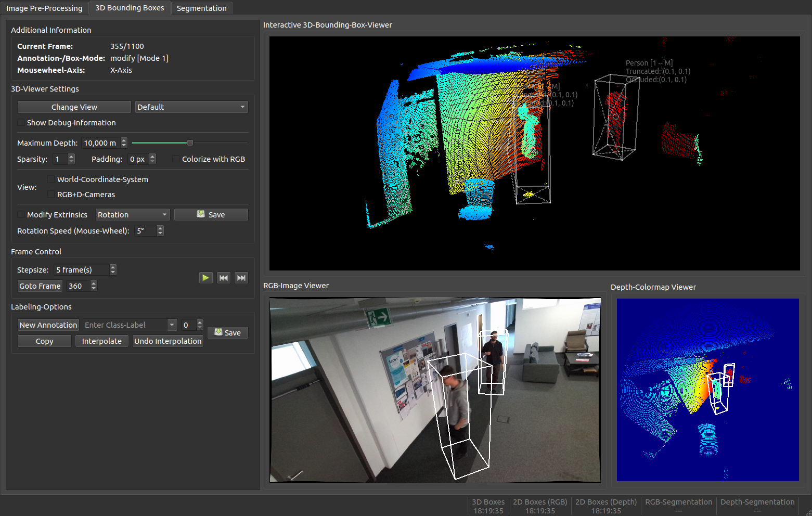Enable Modify Extrinsics checkbox
The width and height of the screenshot is (812, 516).
21,215
